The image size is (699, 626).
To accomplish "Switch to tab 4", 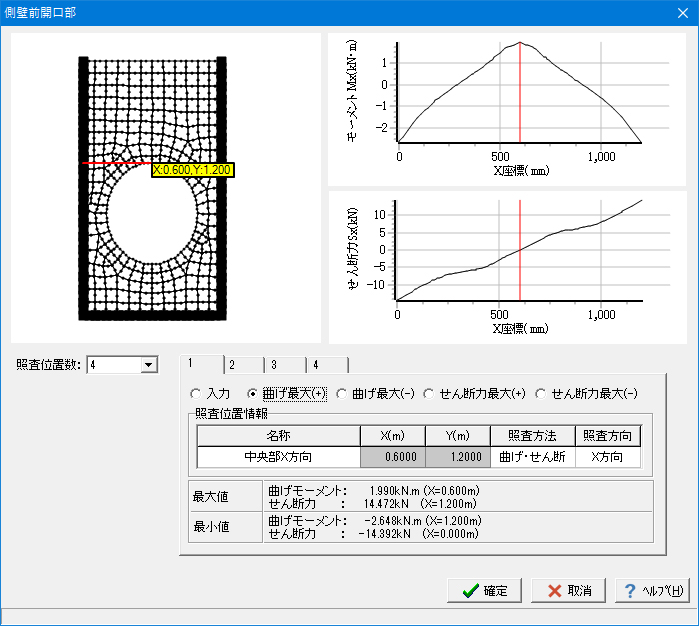I will point(327,365).
